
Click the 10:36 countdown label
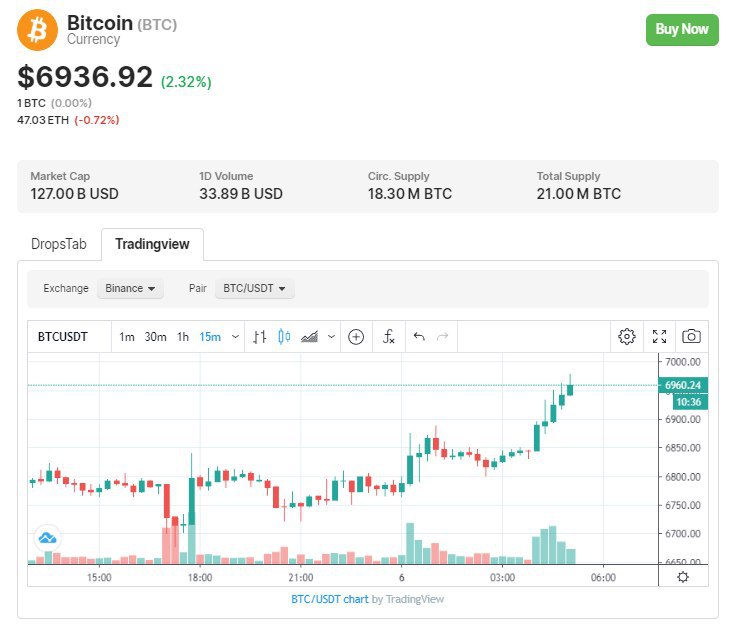pyautogui.click(x=689, y=402)
